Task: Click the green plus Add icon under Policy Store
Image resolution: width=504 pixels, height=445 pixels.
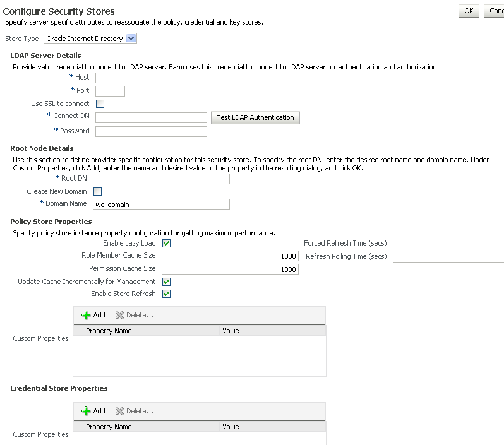Action: pos(87,315)
